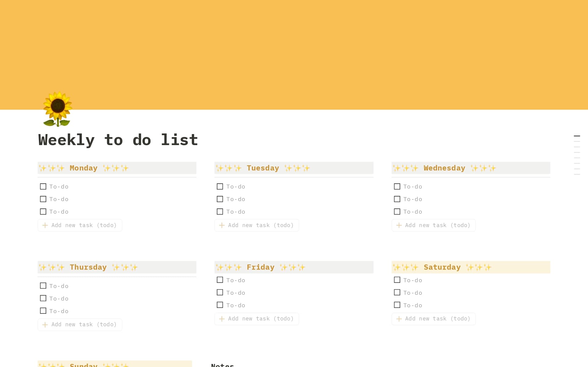Check the second To-do under Tuesday
Image resolution: width=588 pixels, height=367 pixels.
tap(220, 199)
